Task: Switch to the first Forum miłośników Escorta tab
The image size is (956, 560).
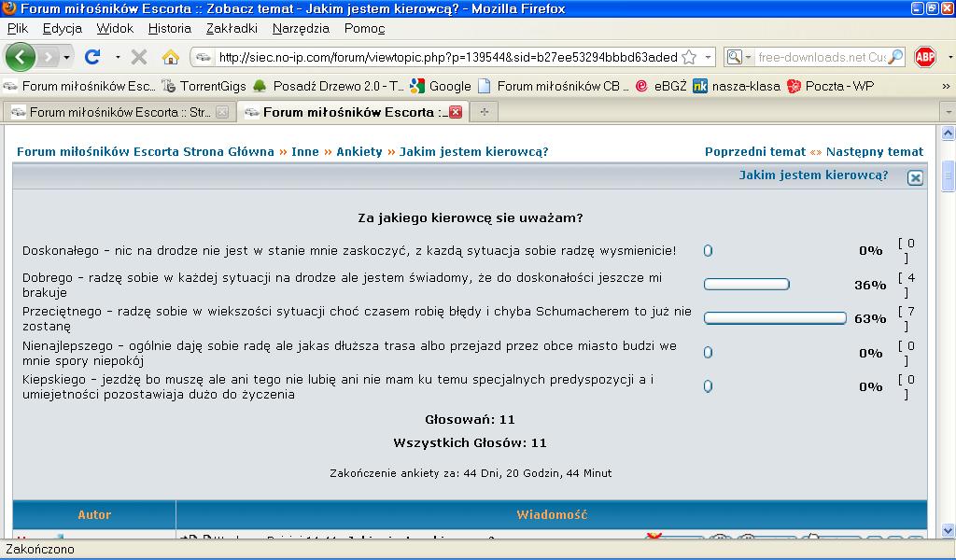Action: point(112,112)
